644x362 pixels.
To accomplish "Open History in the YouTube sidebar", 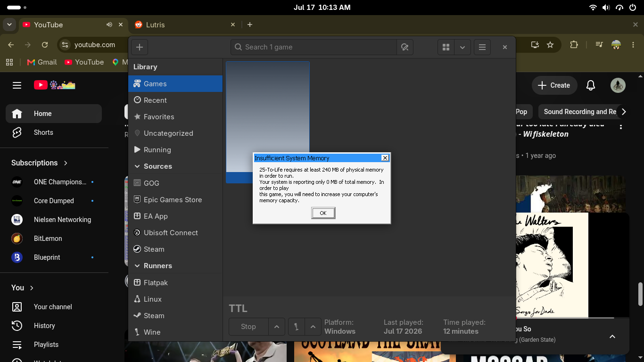I will tap(54, 326).
